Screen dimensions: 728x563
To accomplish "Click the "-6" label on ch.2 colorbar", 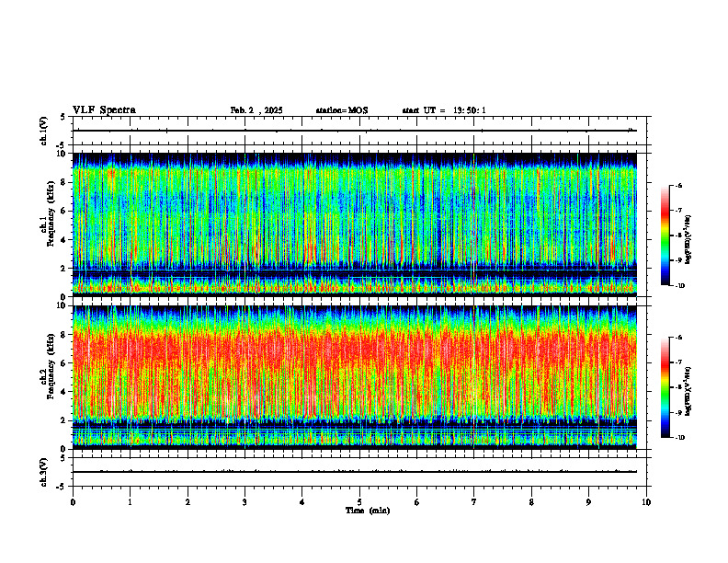I will 678,338.
